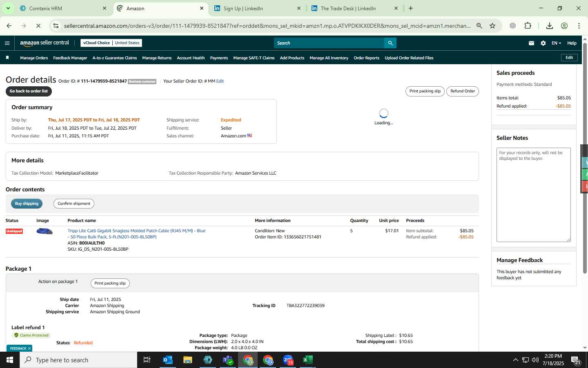This screenshot has height=368, width=588.
Task: Open the Tripp Lite Cat6 product link
Action: point(136,234)
